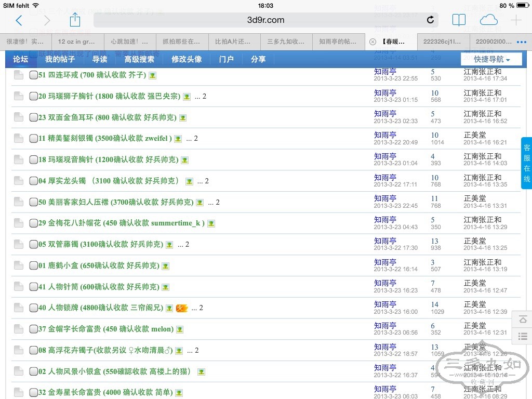Open Safari bookmarks book icon
Screen dimensions: 532x399
459,20
